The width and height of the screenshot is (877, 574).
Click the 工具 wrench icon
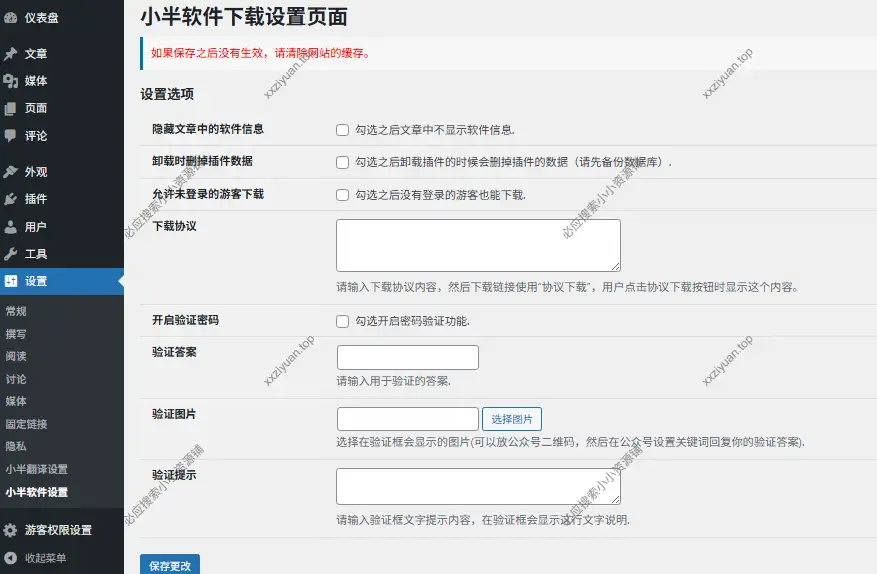coord(10,254)
